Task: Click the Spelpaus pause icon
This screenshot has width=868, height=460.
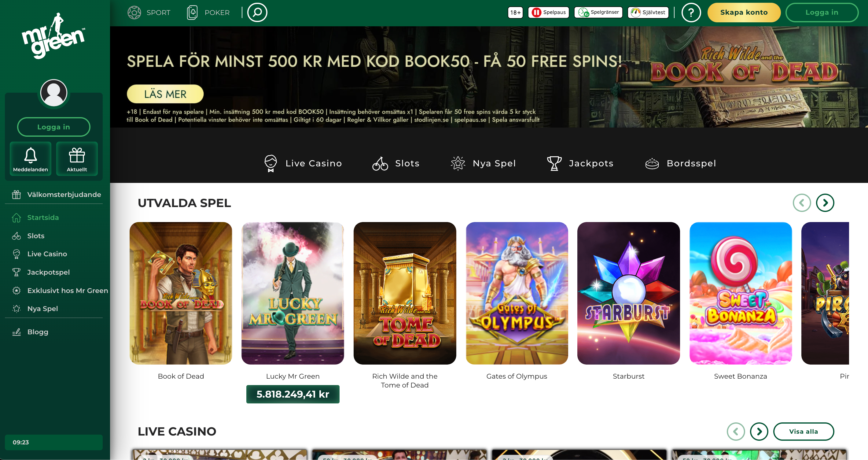Action: click(536, 13)
